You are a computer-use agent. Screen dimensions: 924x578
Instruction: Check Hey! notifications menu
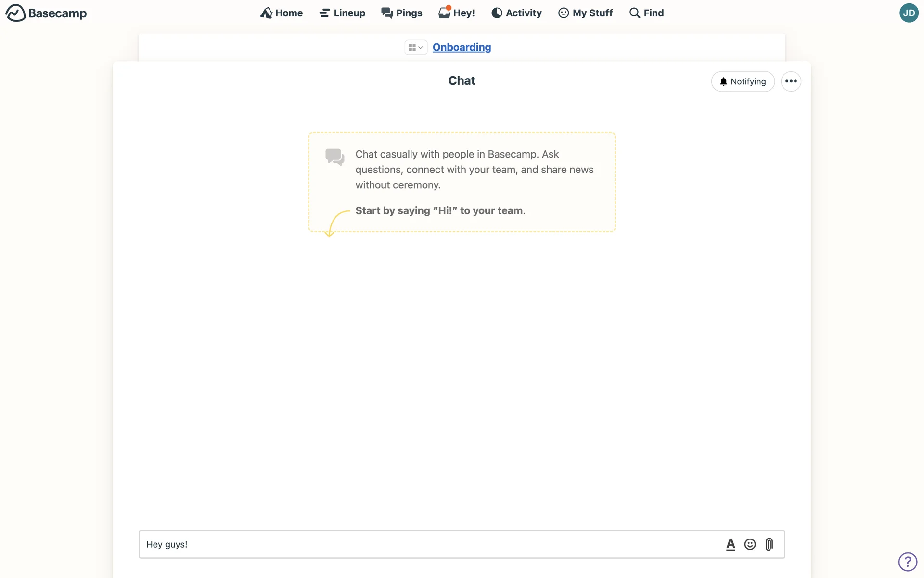coord(457,13)
